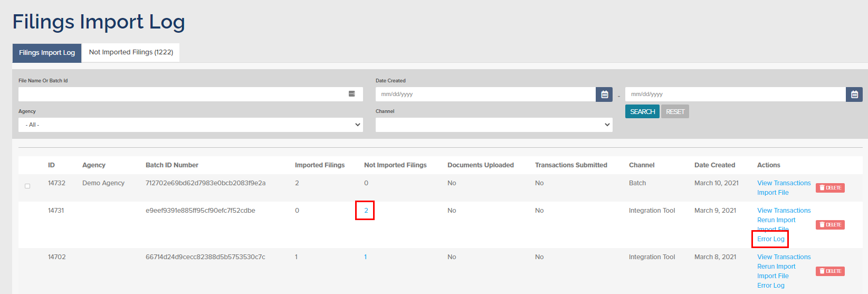The height and width of the screenshot is (294, 868).
Task: Open the end date calendar picker
Action: pyautogui.click(x=854, y=94)
